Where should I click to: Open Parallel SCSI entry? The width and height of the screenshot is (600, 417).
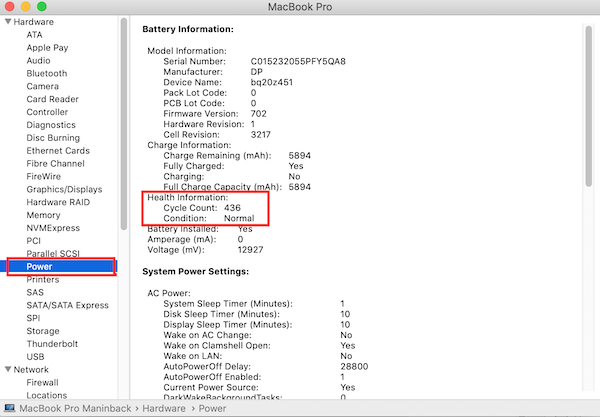[53, 254]
